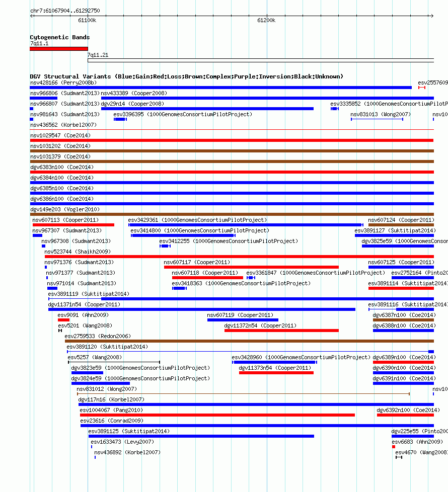Select dgv11371n54 (Cooper2011) label
Screen dimensions: 448x492
[84, 305]
